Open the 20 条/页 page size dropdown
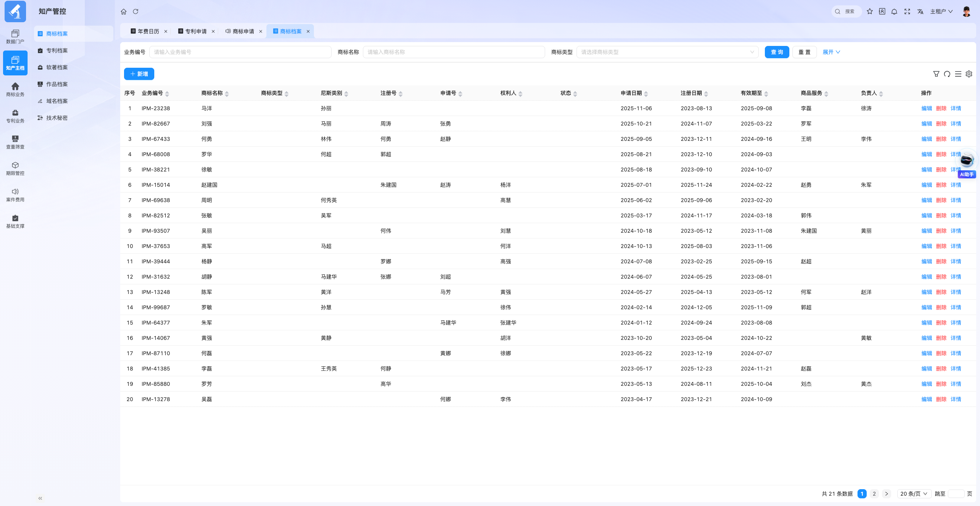This screenshot has height=506, width=980. (x=914, y=494)
